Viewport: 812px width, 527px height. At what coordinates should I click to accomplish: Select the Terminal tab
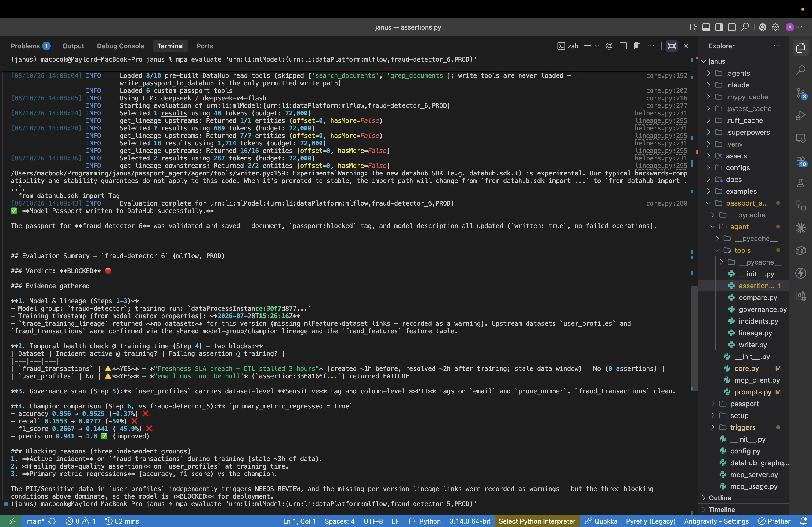(170, 46)
